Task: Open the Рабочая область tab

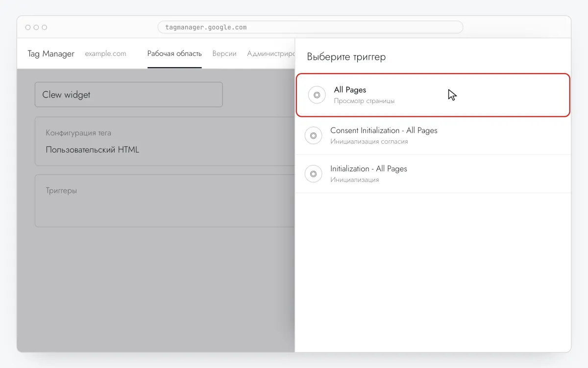Action: point(174,54)
